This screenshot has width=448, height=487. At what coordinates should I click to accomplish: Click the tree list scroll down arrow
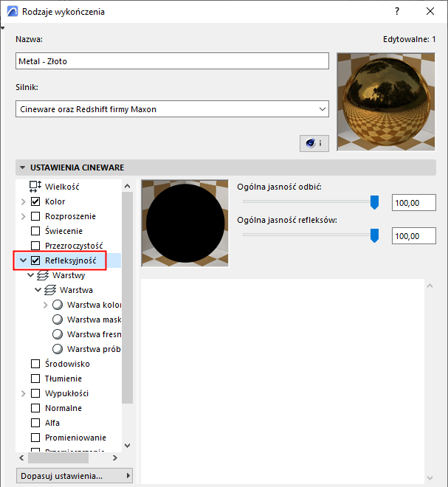click(127, 446)
